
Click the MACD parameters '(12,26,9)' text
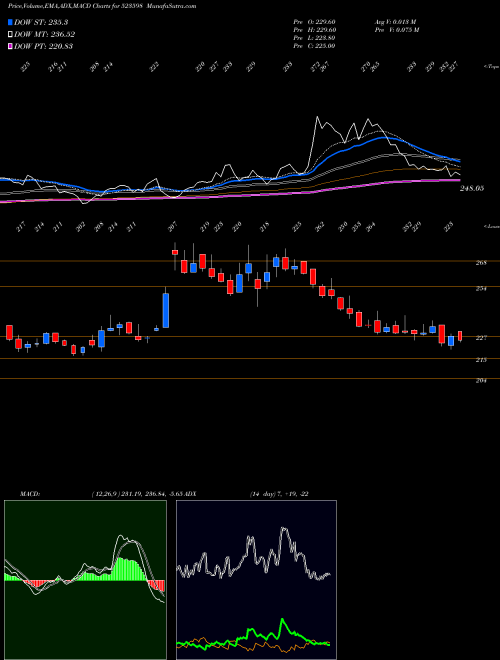[106, 494]
